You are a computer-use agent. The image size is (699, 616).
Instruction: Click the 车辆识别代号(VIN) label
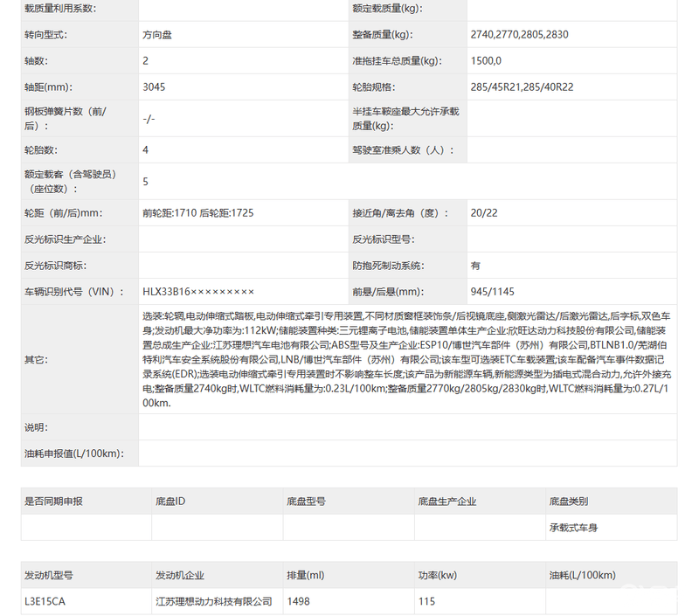click(74, 292)
